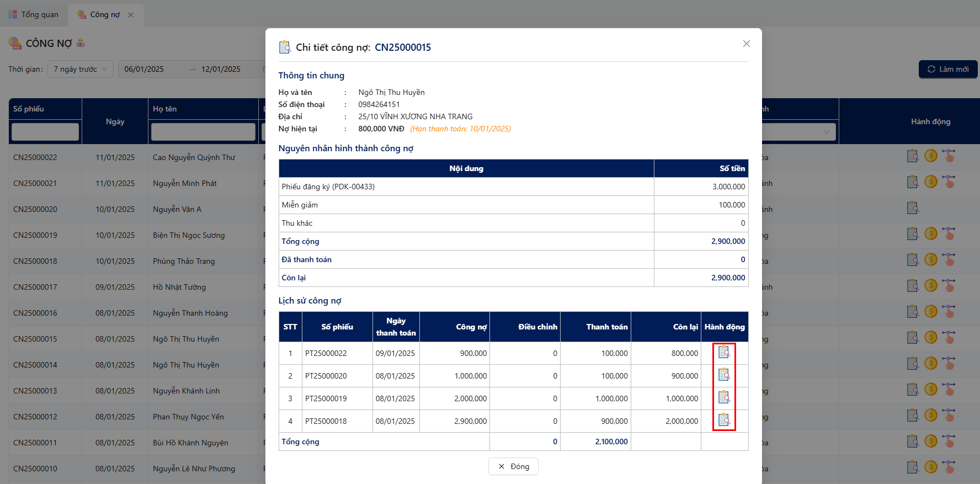This screenshot has height=484, width=980.
Task: Click the adjust hand icon for CN25000017
Action: click(949, 286)
